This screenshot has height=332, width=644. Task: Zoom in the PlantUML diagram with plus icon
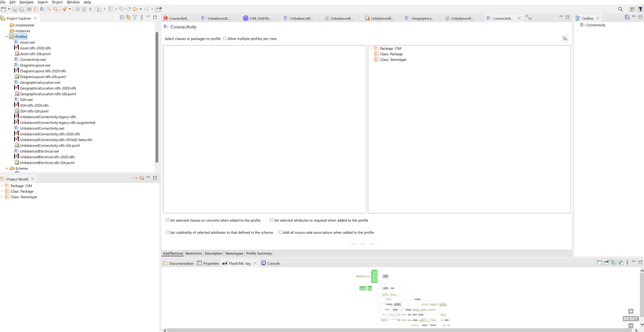(x=631, y=311)
